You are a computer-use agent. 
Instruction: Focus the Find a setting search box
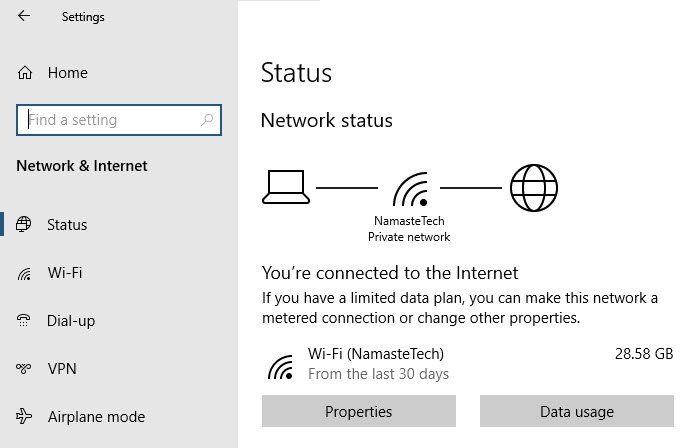click(119, 120)
